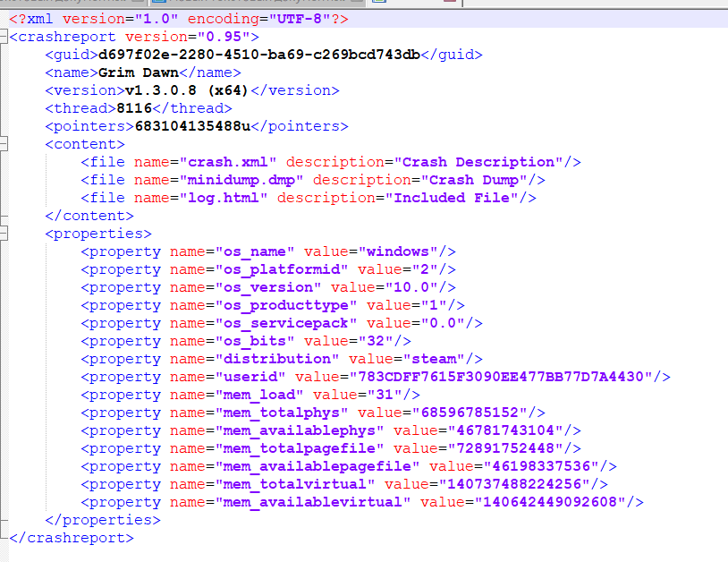The width and height of the screenshot is (728, 562).
Task: Click the os_servicepack property name
Action: (x=286, y=323)
